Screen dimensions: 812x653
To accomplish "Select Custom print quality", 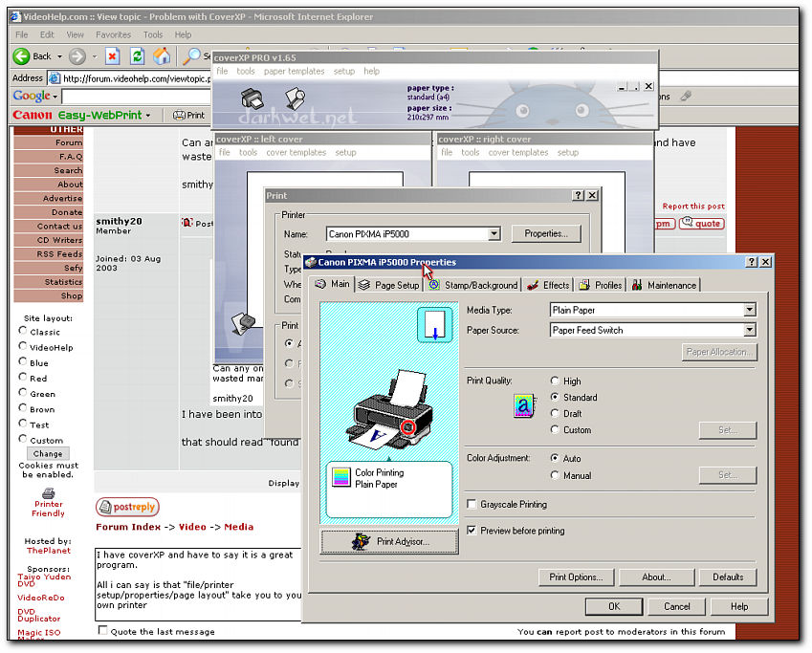I will pyautogui.click(x=555, y=429).
